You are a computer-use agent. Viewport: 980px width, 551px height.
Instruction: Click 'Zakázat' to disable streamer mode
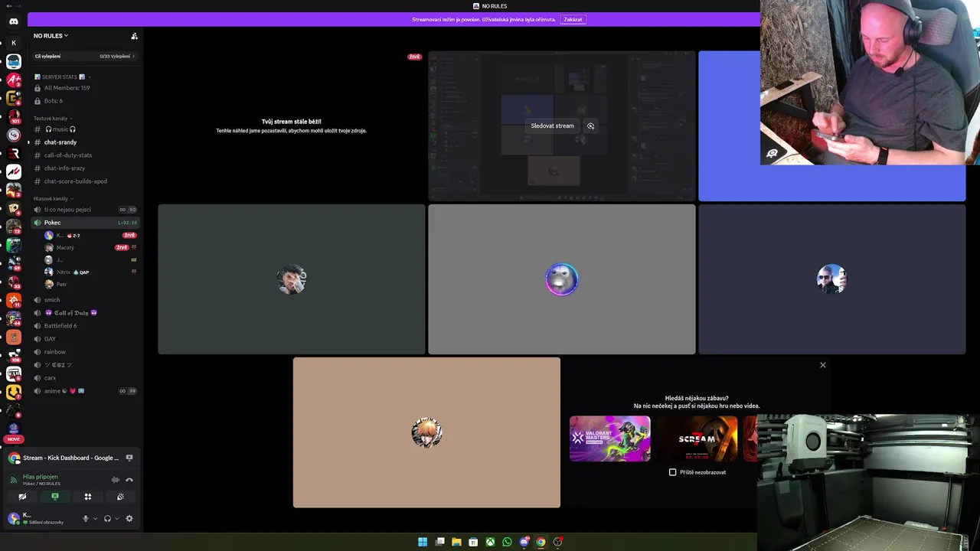click(573, 19)
